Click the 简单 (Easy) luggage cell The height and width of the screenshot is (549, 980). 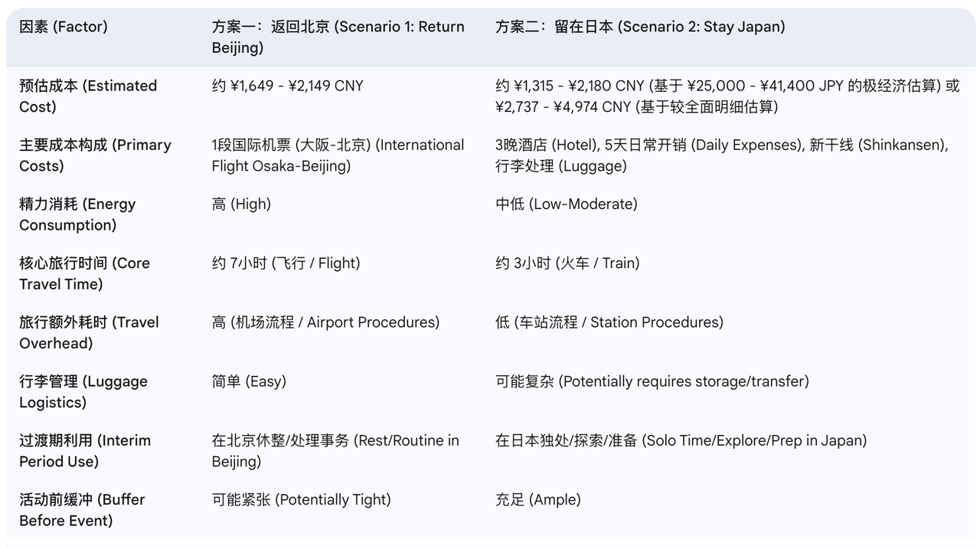249,381
